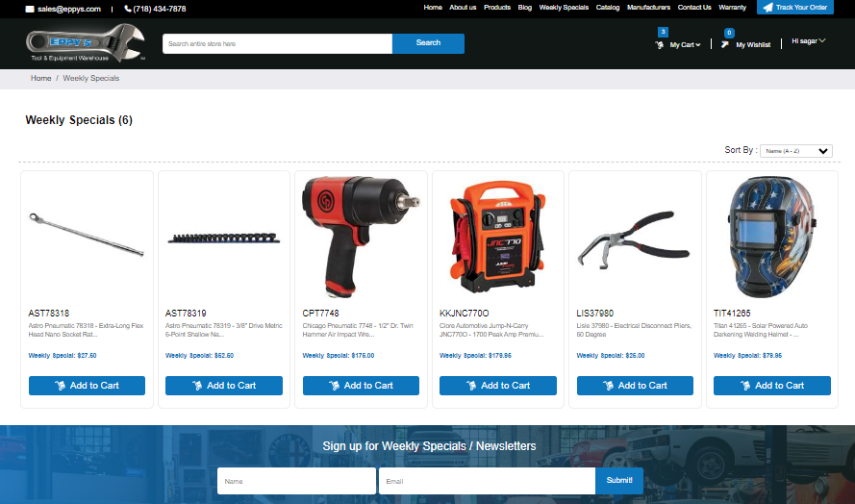The width and height of the screenshot is (855, 504).
Task: Click the wishlist icon near My Wishlist
Action: point(724,45)
